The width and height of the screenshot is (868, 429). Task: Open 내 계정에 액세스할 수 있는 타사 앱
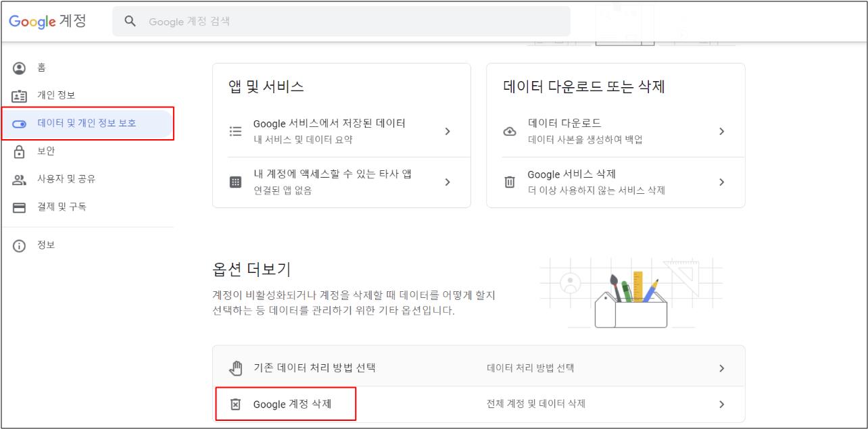click(341, 182)
